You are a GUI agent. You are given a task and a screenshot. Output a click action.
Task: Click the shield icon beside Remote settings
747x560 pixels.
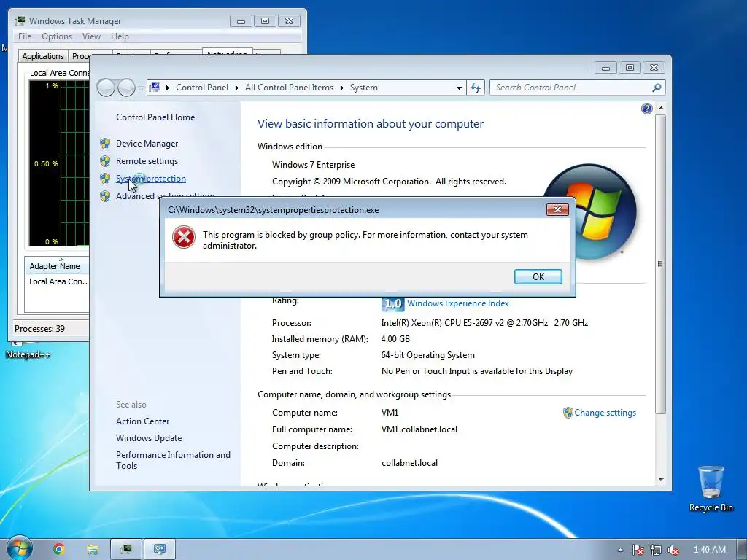(x=105, y=161)
